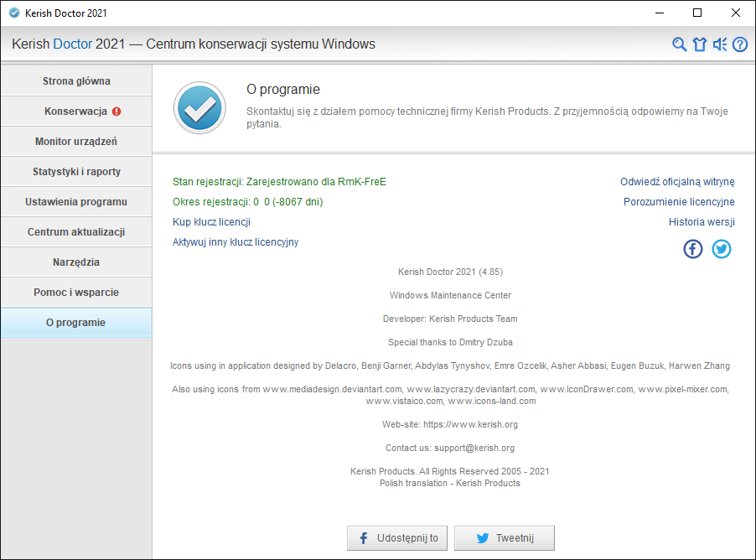Click the contact text support@kerish.org
Image resolution: width=756 pixels, height=560 pixels.
(x=474, y=449)
